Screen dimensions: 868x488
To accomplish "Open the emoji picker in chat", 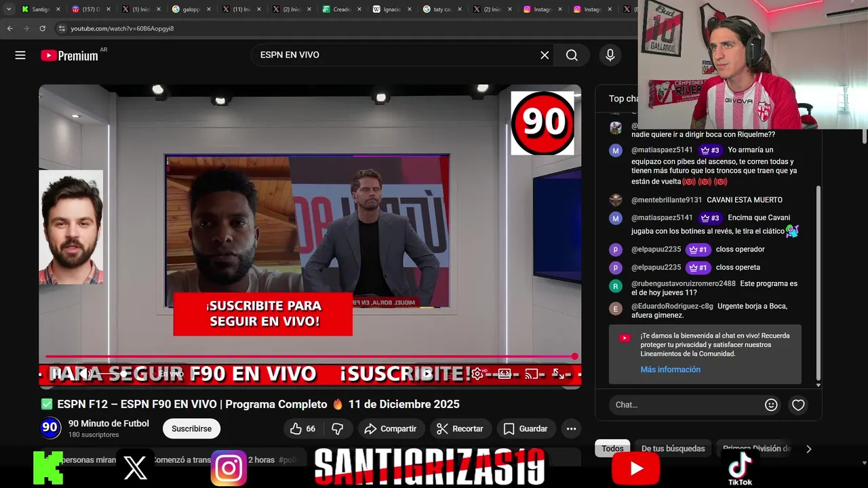I will [771, 405].
